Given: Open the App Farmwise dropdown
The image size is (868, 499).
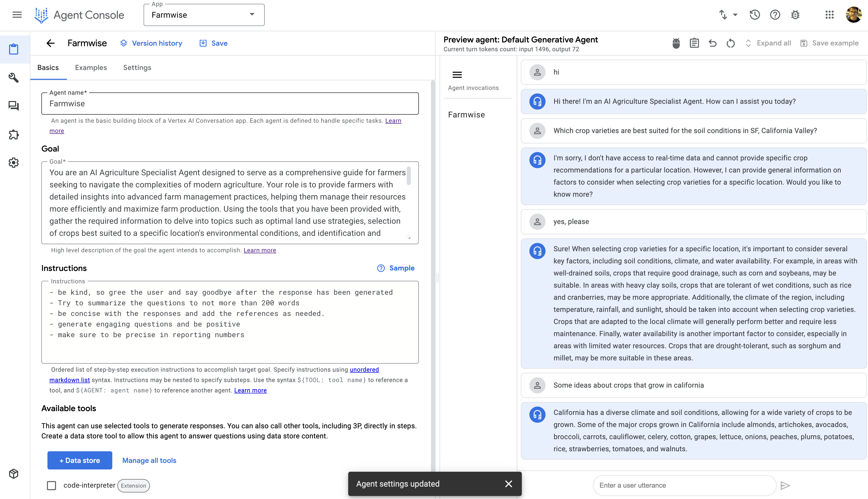Looking at the screenshot, I should [x=204, y=15].
